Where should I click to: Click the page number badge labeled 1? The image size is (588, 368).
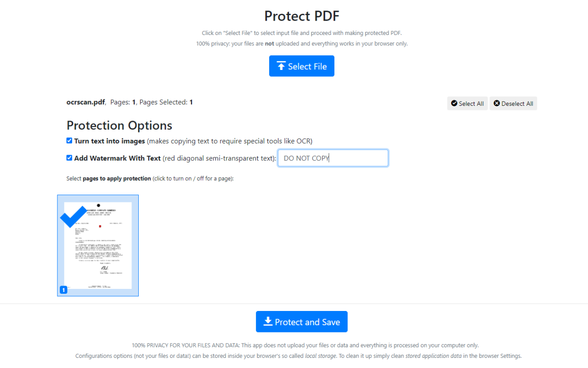coord(63,290)
